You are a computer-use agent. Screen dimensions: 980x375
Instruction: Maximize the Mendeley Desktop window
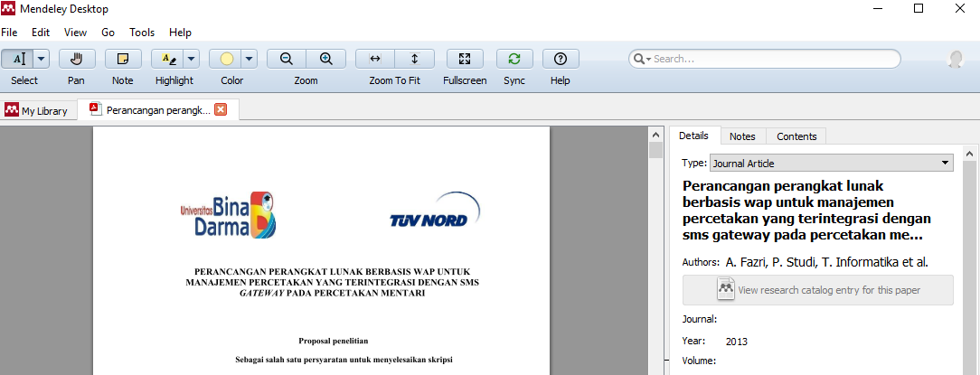[x=919, y=9]
